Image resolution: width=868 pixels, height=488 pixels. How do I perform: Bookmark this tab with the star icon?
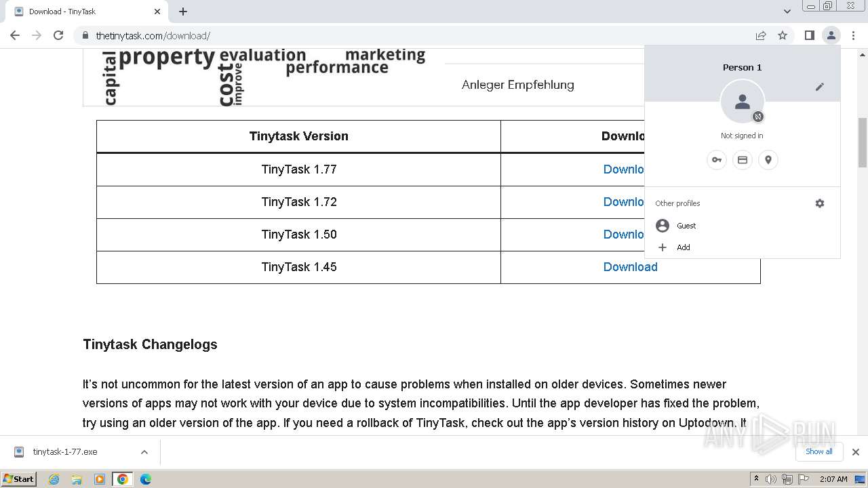[783, 35]
